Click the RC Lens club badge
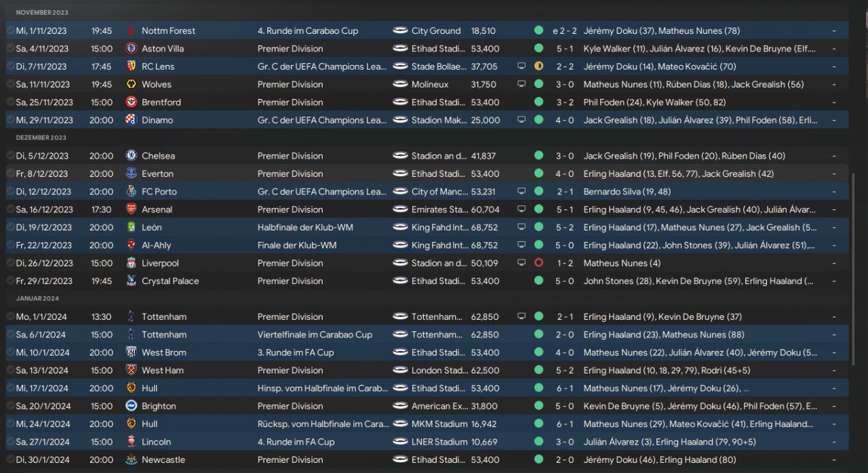Image resolution: width=868 pixels, height=473 pixels. click(132, 66)
